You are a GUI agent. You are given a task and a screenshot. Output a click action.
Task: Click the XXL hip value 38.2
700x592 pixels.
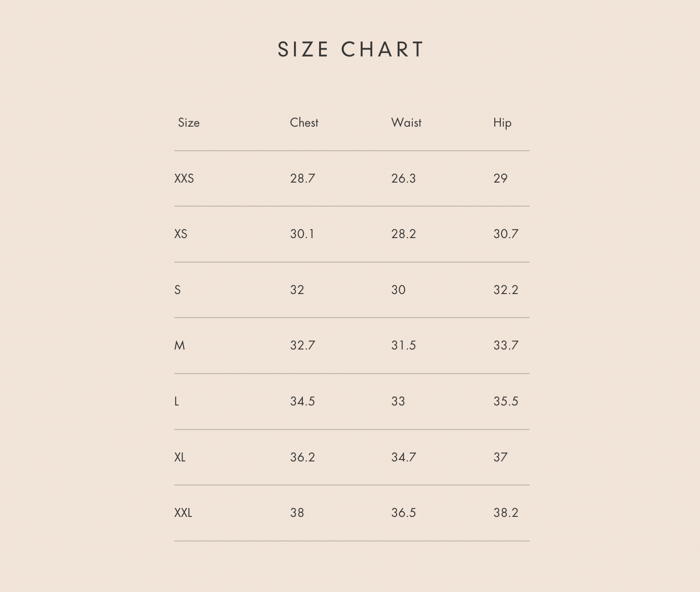tap(506, 513)
